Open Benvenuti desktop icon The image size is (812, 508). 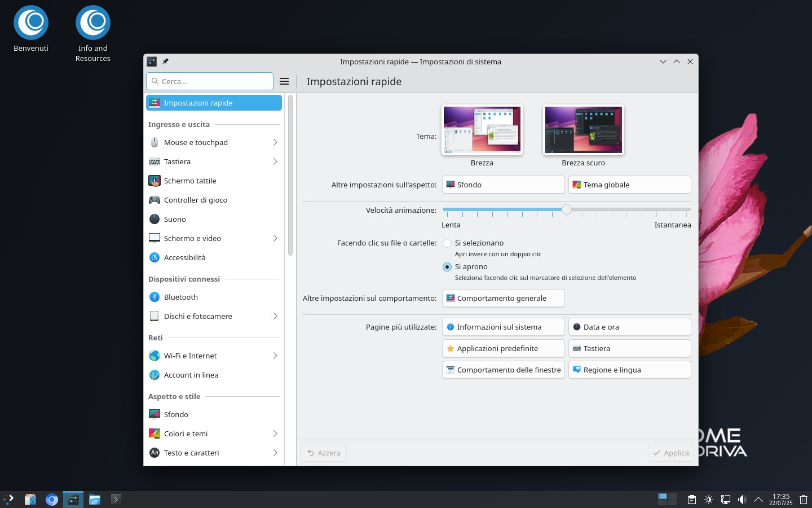(x=31, y=29)
